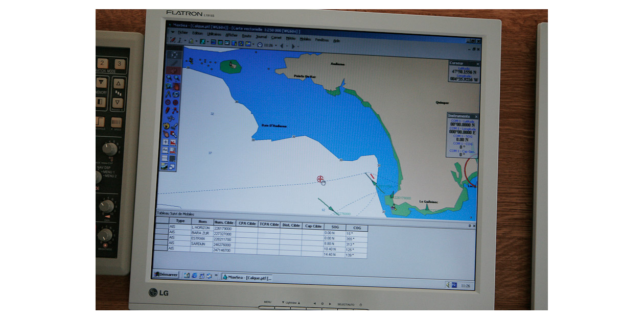Image resolution: width=644 pixels, height=320 pixels.
Task: Select the red chart graph tool
Action: 173,142
